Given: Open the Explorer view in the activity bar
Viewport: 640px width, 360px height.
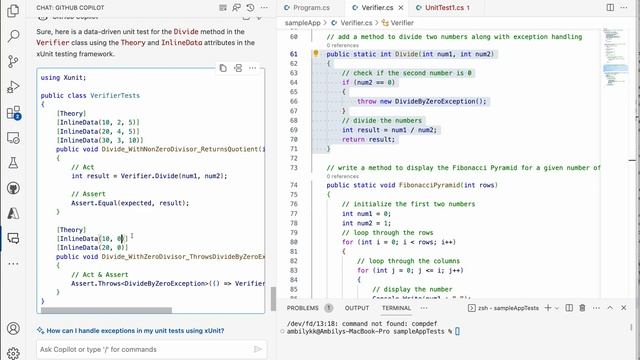Looking at the screenshot, I should 13,11.
